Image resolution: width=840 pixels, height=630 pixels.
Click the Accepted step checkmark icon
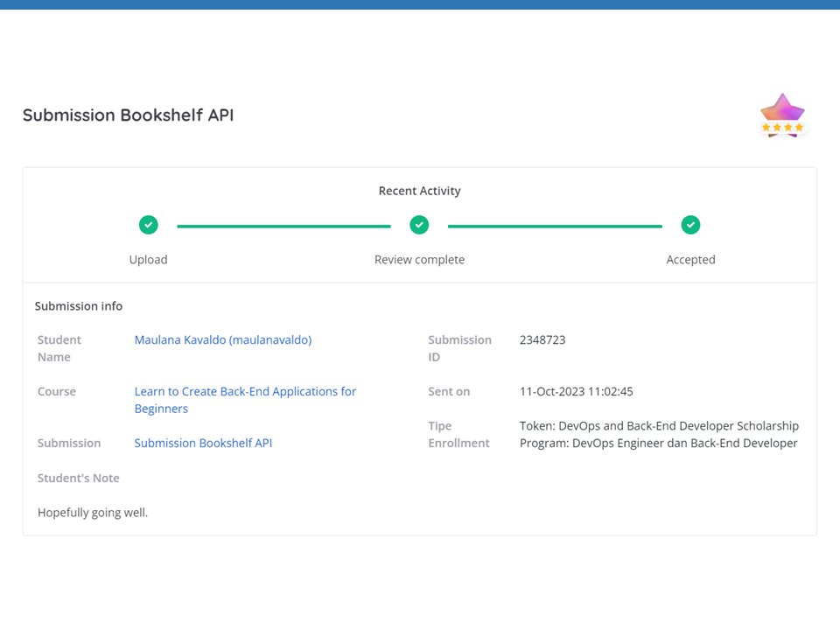click(691, 225)
